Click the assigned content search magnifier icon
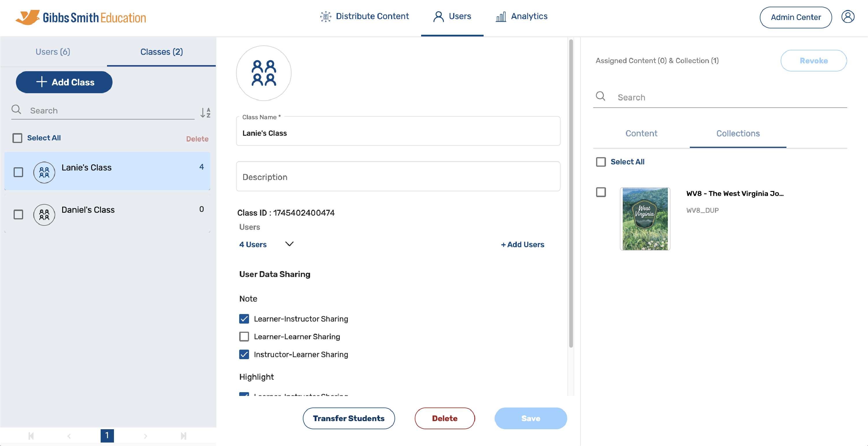 [x=600, y=96]
